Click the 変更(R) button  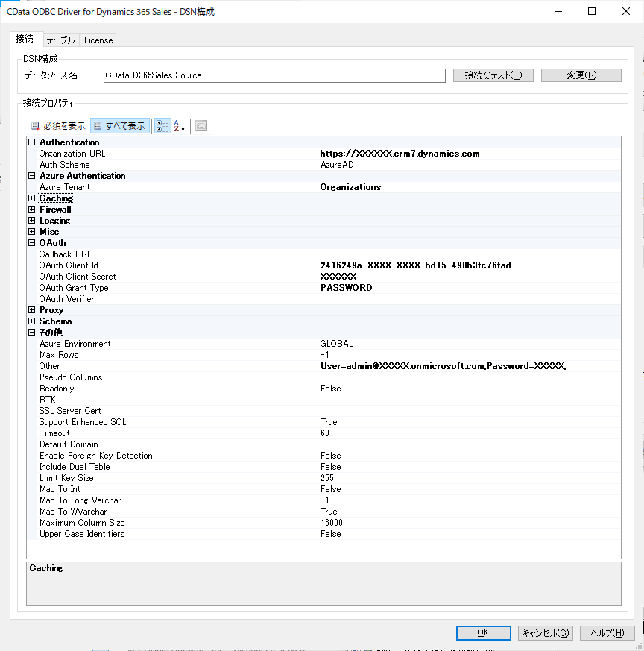[x=581, y=75]
